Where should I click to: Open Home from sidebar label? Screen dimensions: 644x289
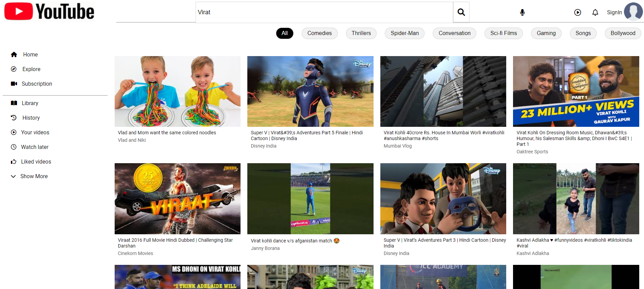pos(30,54)
